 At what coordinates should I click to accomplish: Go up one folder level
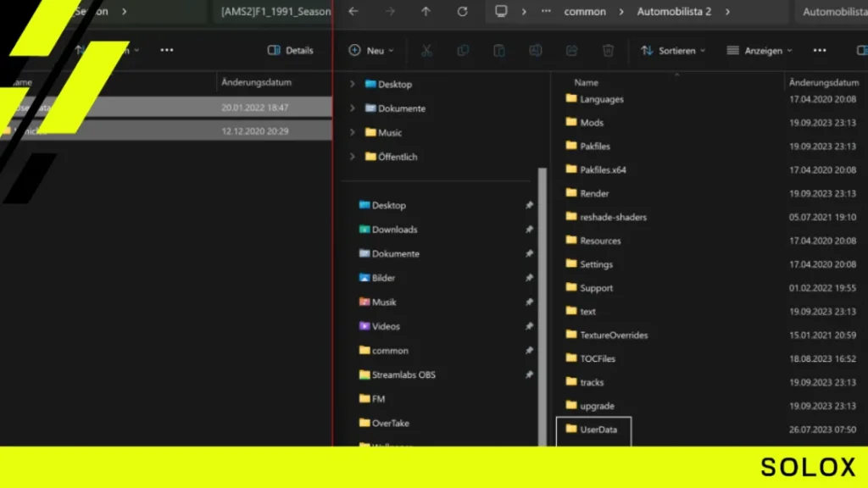tap(426, 11)
